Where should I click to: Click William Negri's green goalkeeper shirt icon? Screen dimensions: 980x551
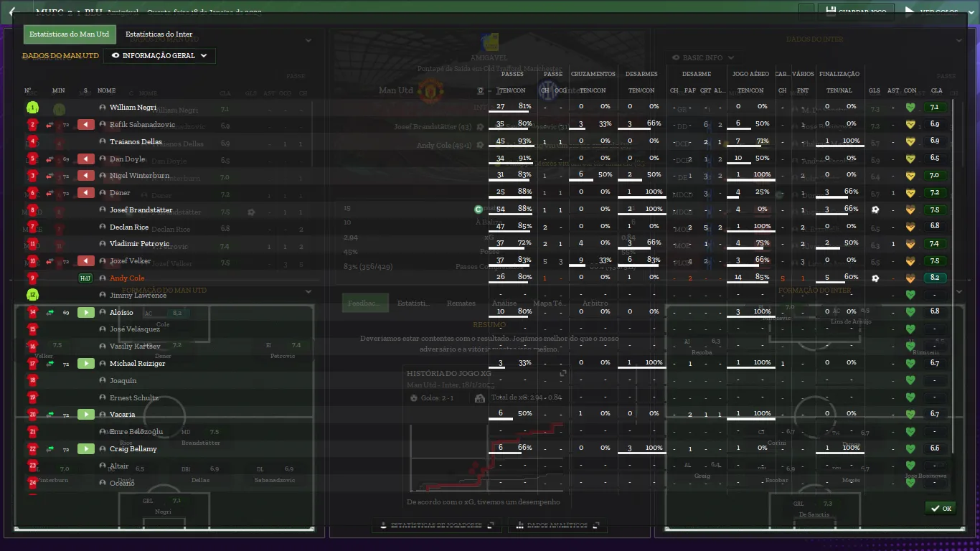click(x=32, y=108)
